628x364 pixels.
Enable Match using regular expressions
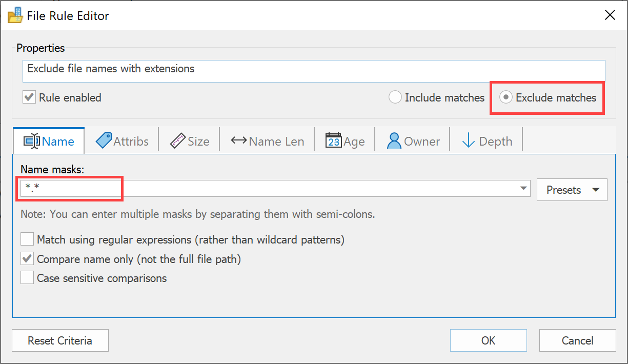coord(27,239)
